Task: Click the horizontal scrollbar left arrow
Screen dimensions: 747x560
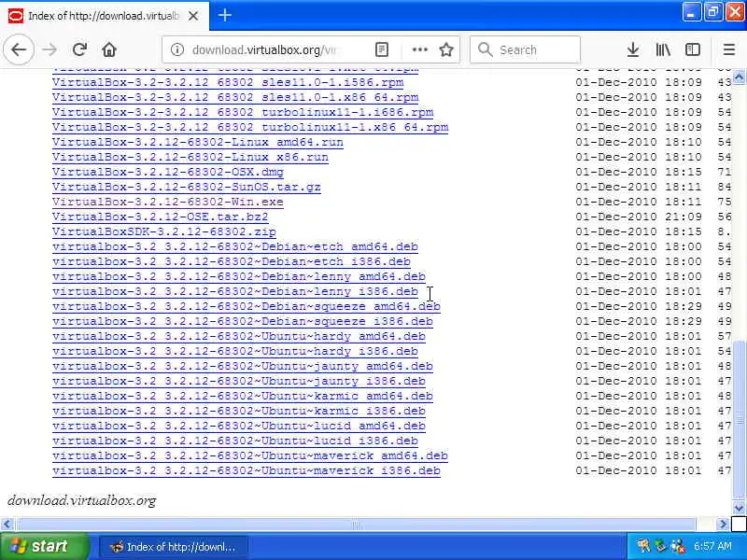Action: point(7,525)
